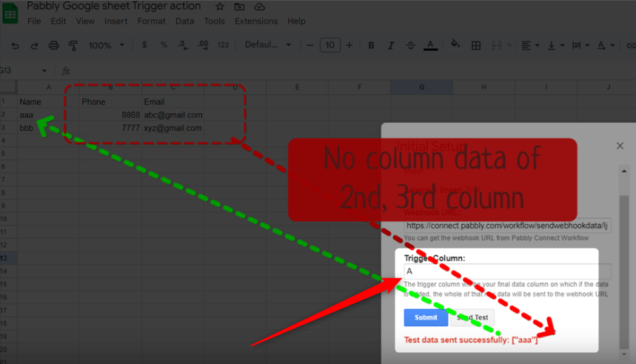Format as percent icon
This screenshot has height=364, width=636.
point(164,45)
